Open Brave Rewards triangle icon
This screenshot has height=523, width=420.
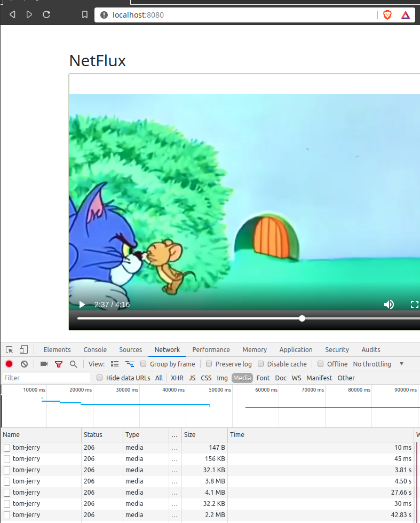click(406, 15)
